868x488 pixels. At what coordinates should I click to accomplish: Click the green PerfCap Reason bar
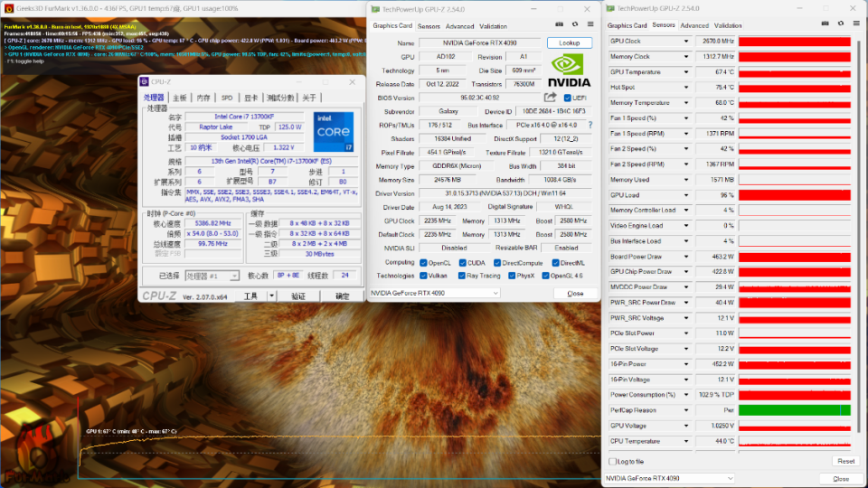click(795, 410)
